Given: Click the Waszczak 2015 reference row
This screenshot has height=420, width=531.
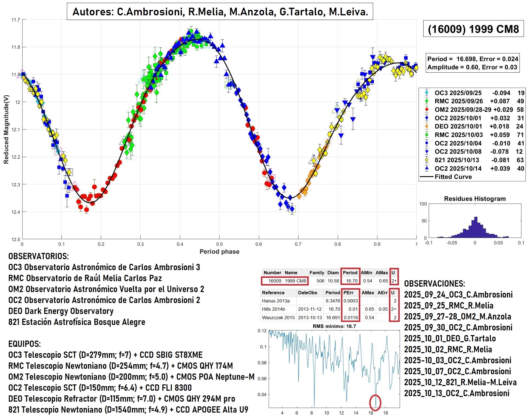Looking at the screenshot, I should [x=278, y=318].
